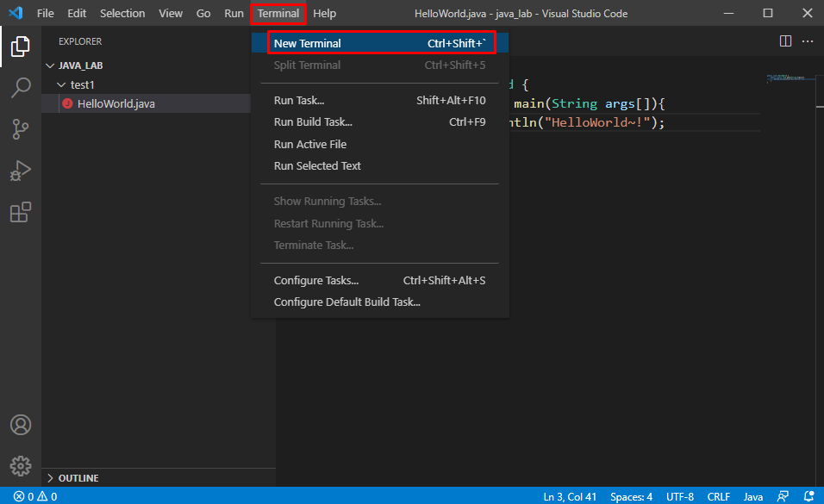The width and height of the screenshot is (824, 504).
Task: Collapse the test1 folder
Action: [x=61, y=84]
